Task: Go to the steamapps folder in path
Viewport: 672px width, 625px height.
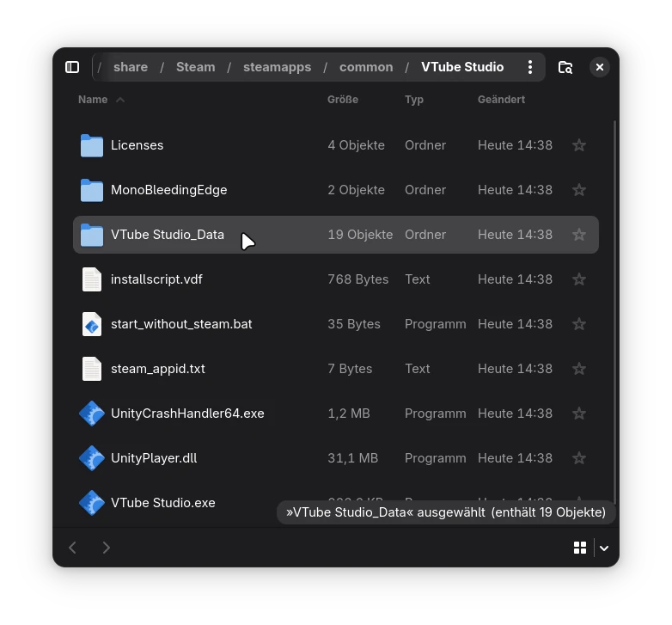Action: click(x=277, y=67)
